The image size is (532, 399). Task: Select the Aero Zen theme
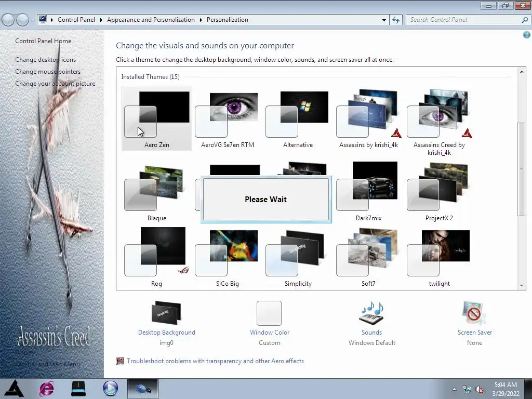(x=157, y=118)
